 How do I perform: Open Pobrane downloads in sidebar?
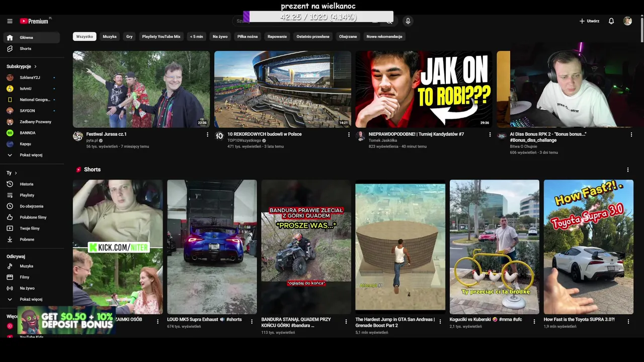pos(31,239)
